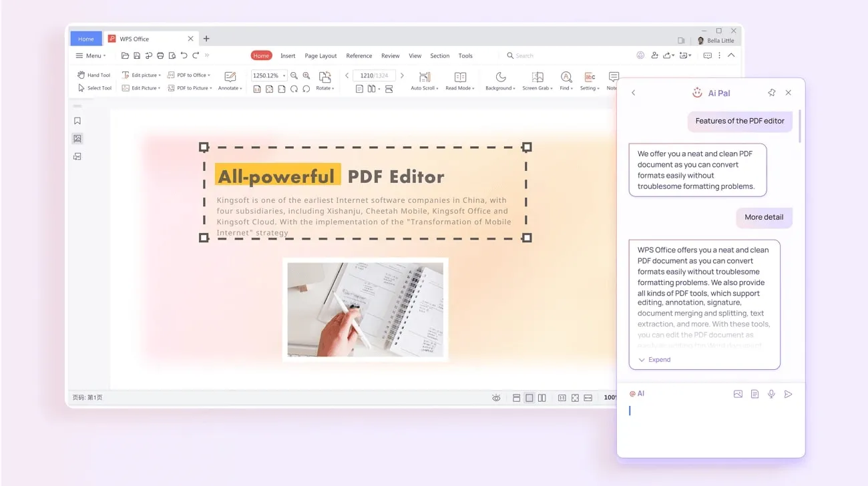Click the Bella Little account
This screenshot has height=486, width=868.
[716, 40]
